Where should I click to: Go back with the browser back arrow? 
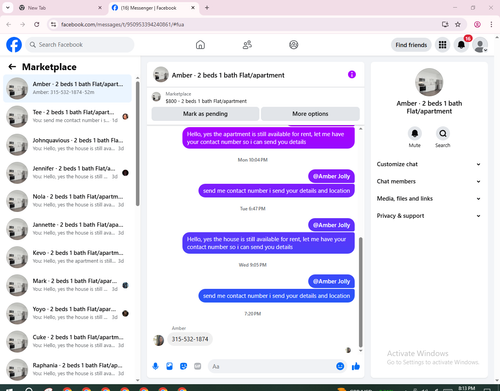click(x=9, y=24)
